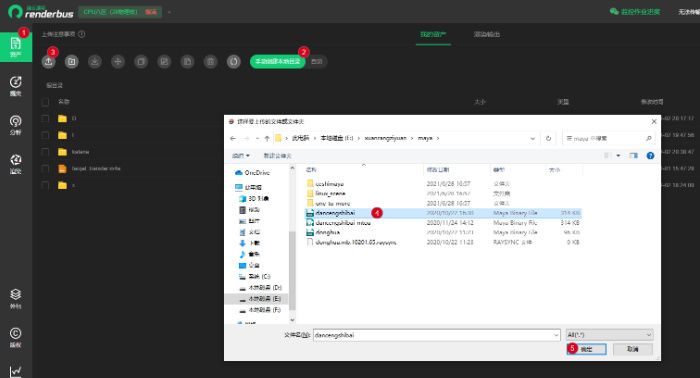The image size is (700, 378).
Task: Select the linux_scene folder
Action: pos(326,193)
